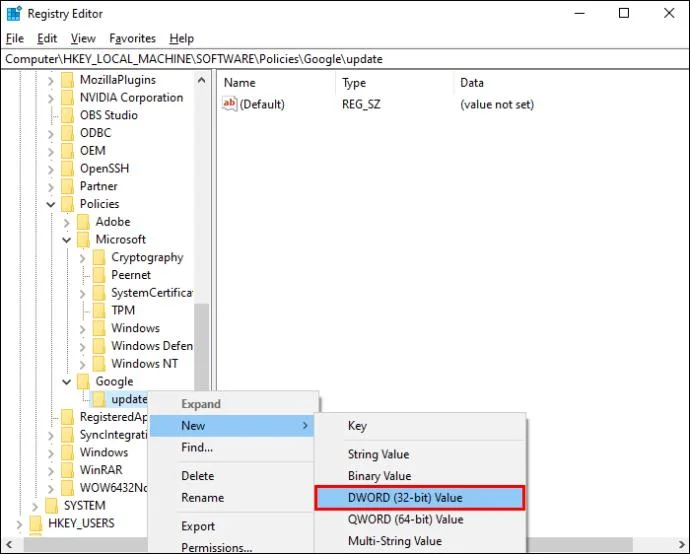Expand the MozillaPlugins key
The width and height of the screenshot is (690, 554).
[51, 81]
